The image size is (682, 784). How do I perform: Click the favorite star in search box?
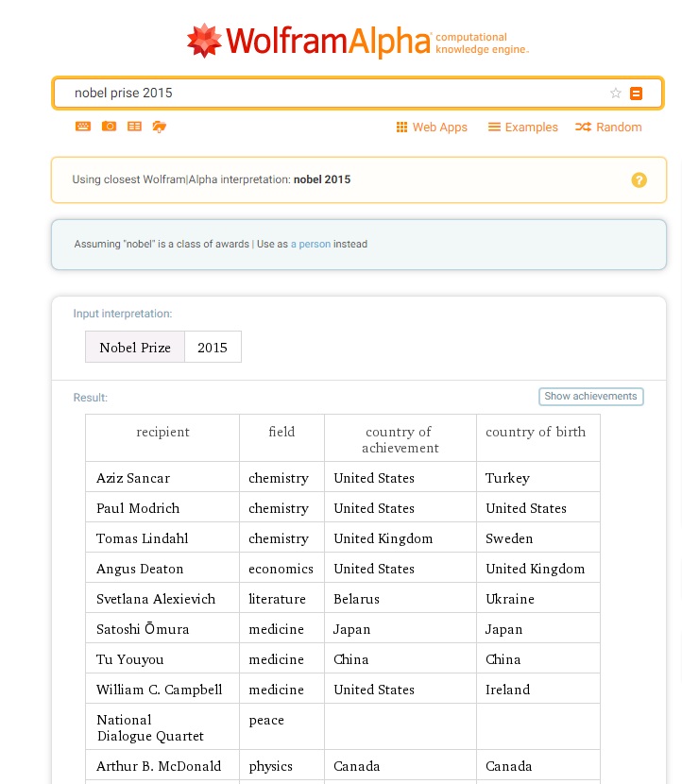pos(615,93)
